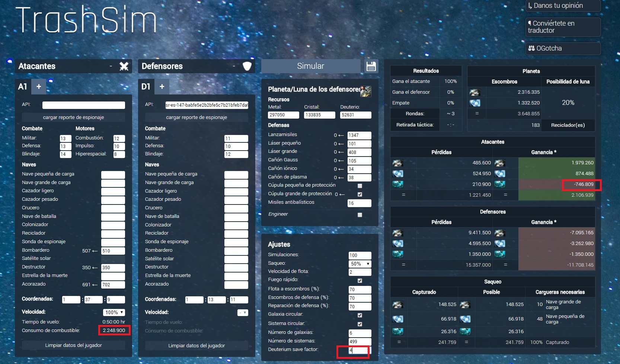Collapse the Defensores panel minus
The height and width of the screenshot is (364, 620).
click(x=234, y=66)
